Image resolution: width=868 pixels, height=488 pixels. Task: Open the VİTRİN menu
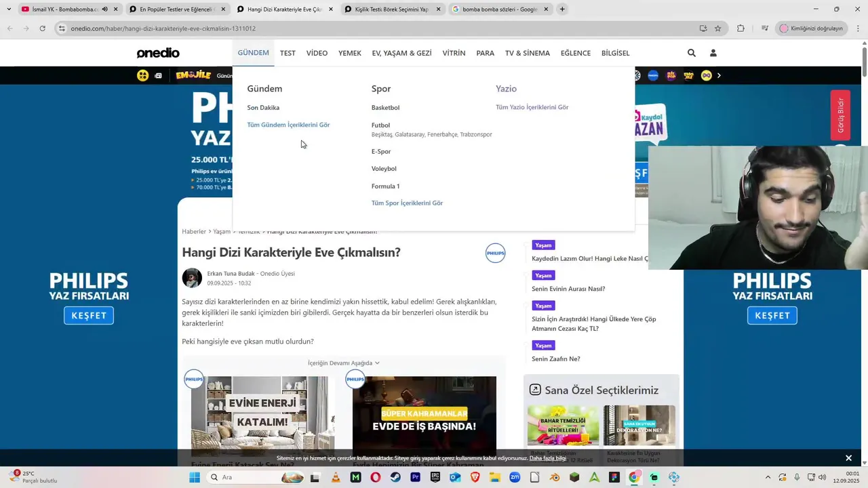454,53
